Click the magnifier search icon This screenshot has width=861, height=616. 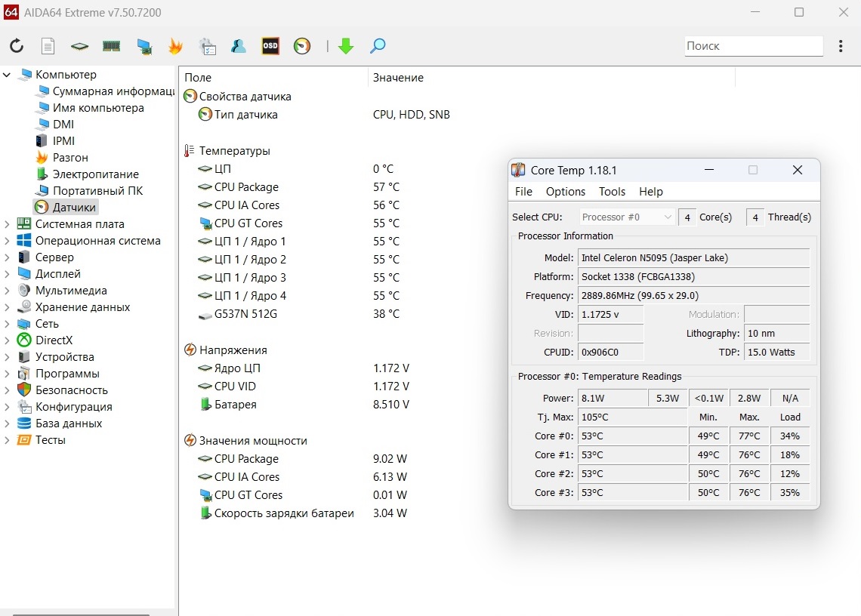pyautogui.click(x=378, y=46)
